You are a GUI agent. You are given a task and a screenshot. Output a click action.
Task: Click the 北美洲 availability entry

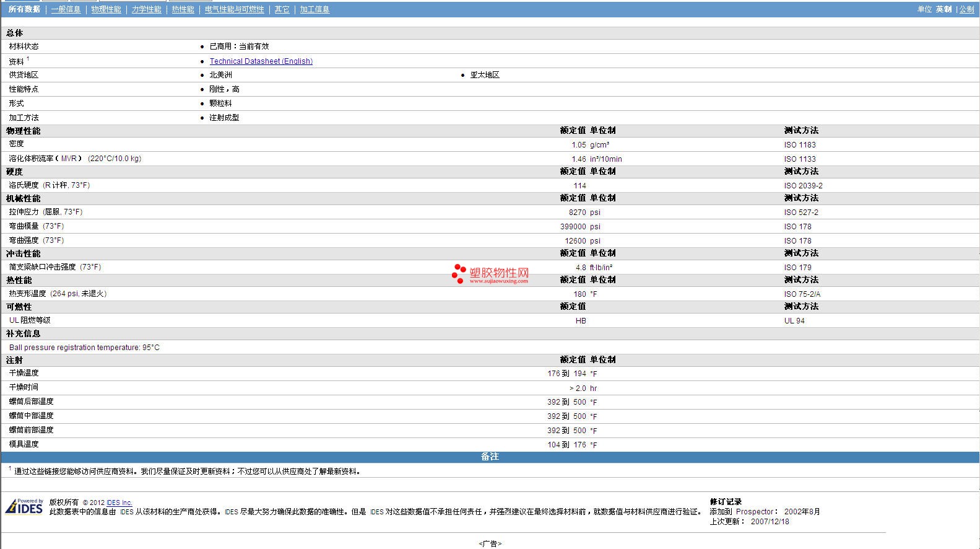(220, 75)
